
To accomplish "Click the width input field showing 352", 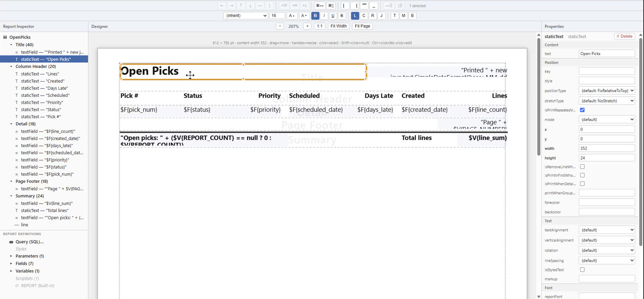I will pos(607,148).
